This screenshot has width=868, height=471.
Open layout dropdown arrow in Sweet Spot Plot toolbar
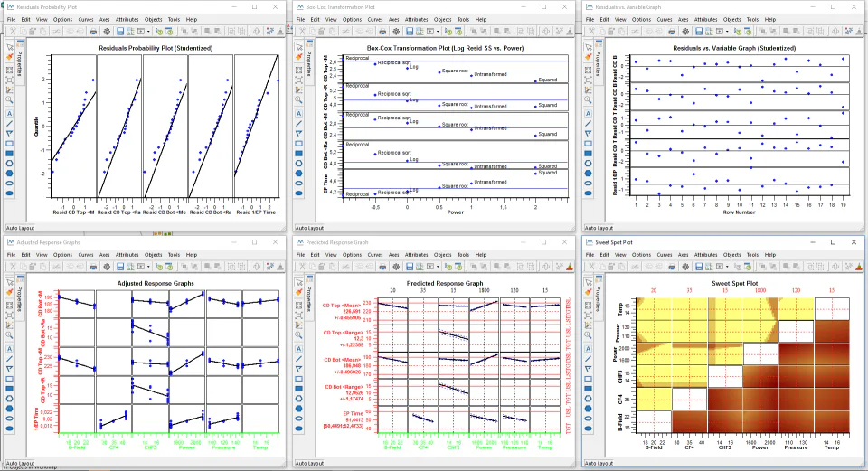click(x=727, y=267)
